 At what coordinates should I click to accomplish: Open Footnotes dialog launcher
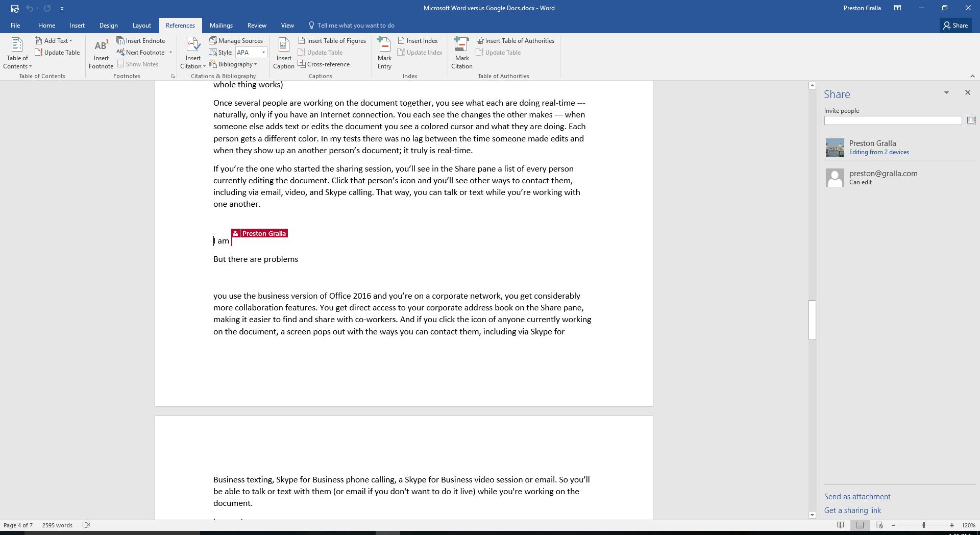point(173,77)
